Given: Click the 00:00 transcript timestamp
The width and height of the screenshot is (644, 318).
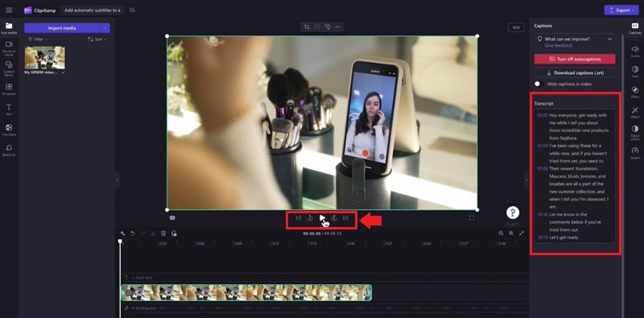Looking at the screenshot, I should click(x=542, y=115).
